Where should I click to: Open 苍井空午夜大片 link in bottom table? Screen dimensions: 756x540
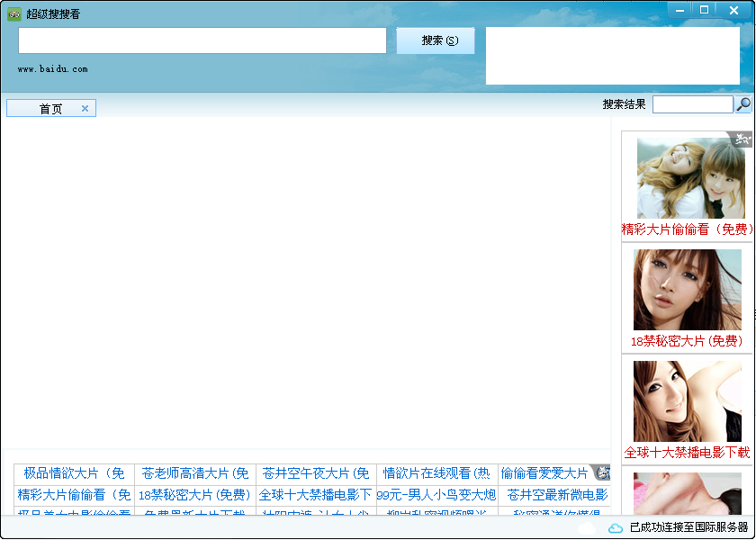click(316, 473)
